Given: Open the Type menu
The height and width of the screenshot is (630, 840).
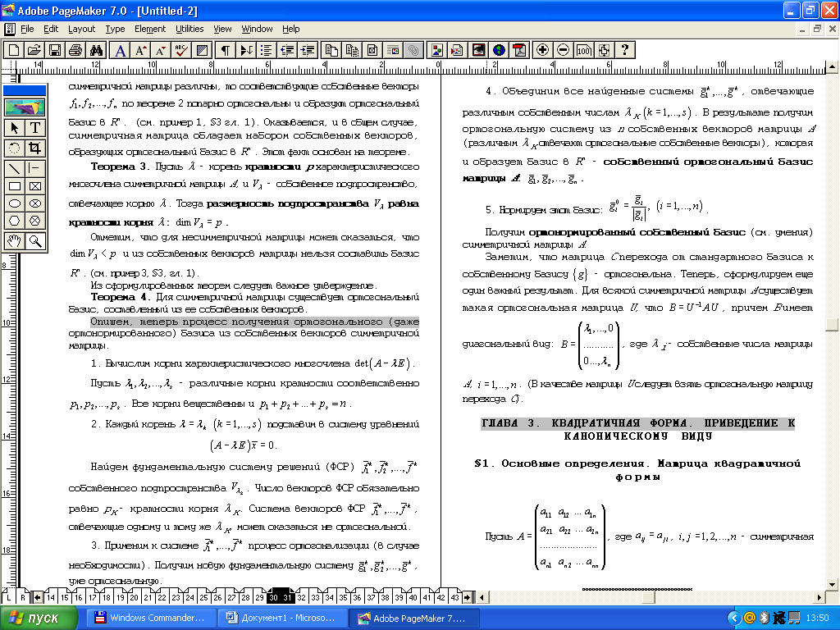Looking at the screenshot, I should click(x=115, y=29).
